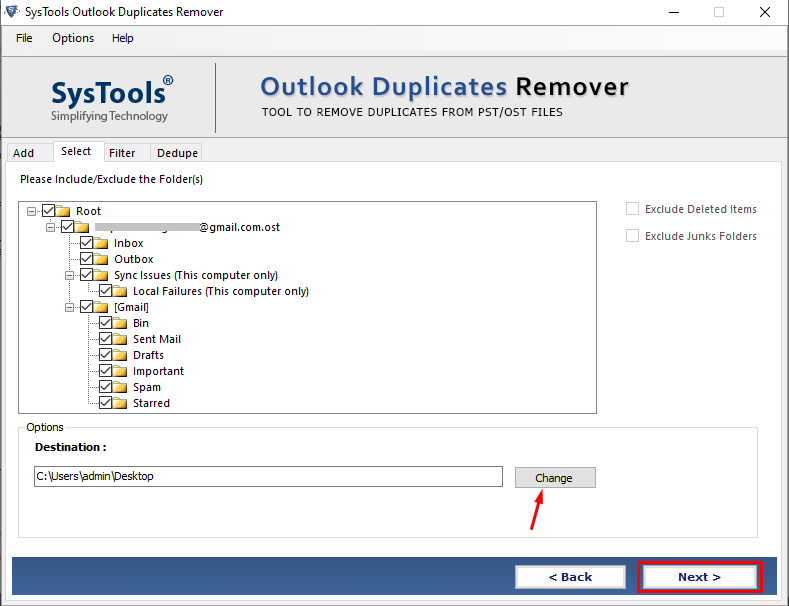Proceed with the Next button
The image size is (789, 606).
click(699, 577)
